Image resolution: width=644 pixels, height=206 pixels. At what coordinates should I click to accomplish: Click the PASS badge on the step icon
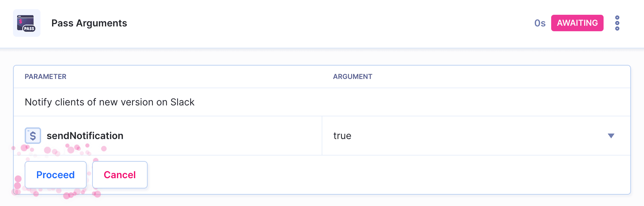[x=29, y=28]
